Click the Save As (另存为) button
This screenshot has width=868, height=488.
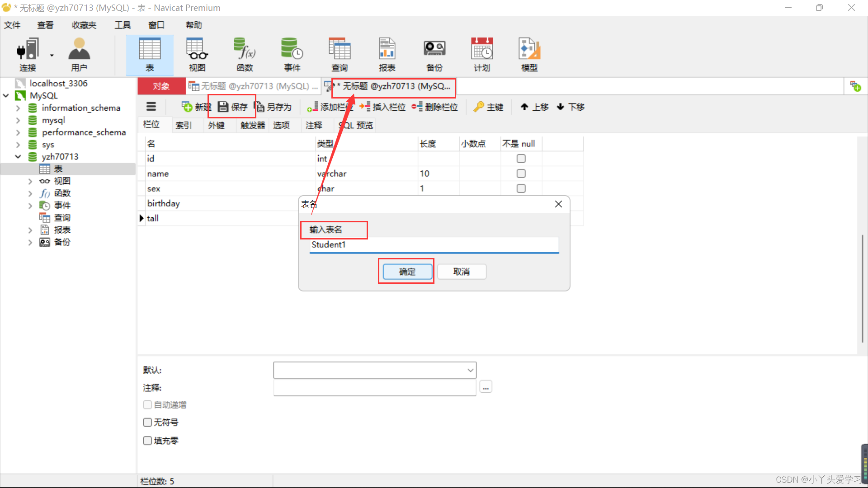click(x=273, y=107)
